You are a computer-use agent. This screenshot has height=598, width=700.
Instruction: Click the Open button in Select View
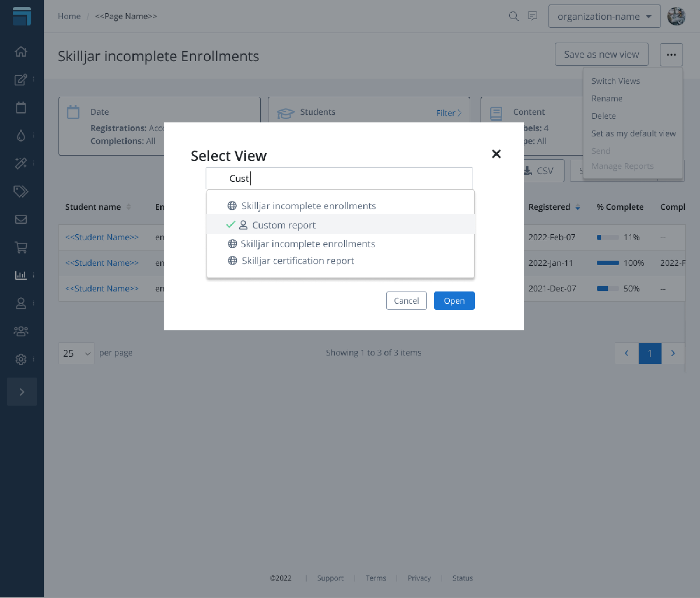click(x=454, y=301)
